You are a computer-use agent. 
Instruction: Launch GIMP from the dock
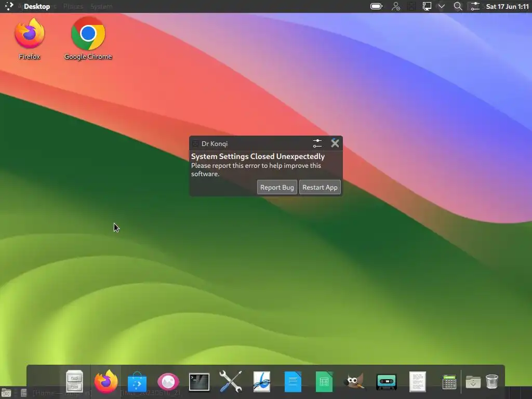point(355,382)
